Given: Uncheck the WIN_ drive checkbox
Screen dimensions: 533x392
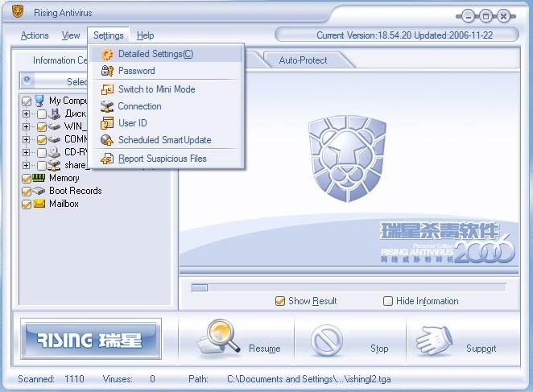Looking at the screenshot, I should (x=42, y=127).
